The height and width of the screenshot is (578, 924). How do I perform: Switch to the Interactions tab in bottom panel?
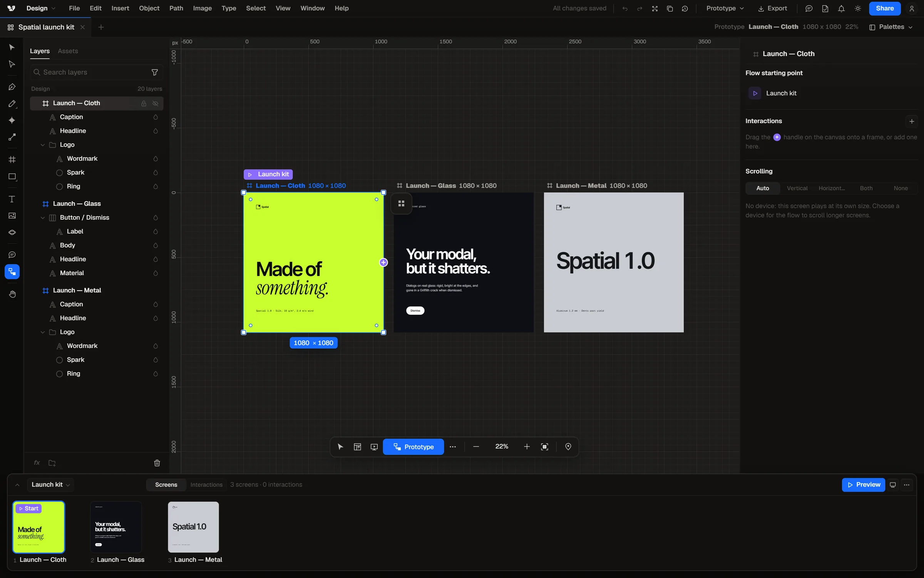[x=206, y=485]
